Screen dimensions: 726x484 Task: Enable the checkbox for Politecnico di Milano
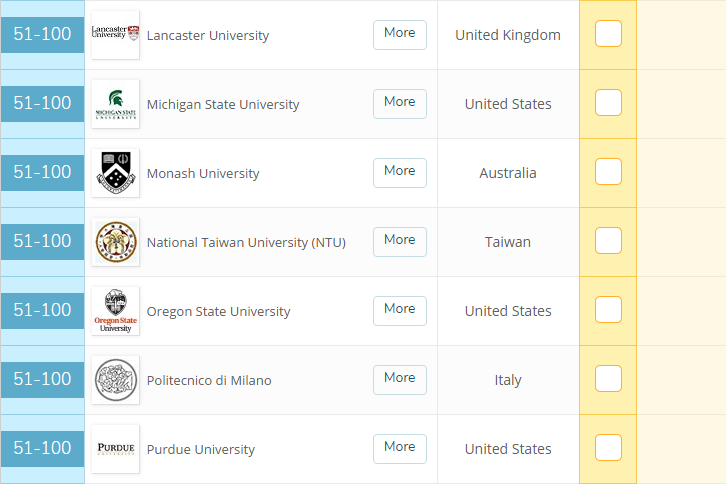608,379
